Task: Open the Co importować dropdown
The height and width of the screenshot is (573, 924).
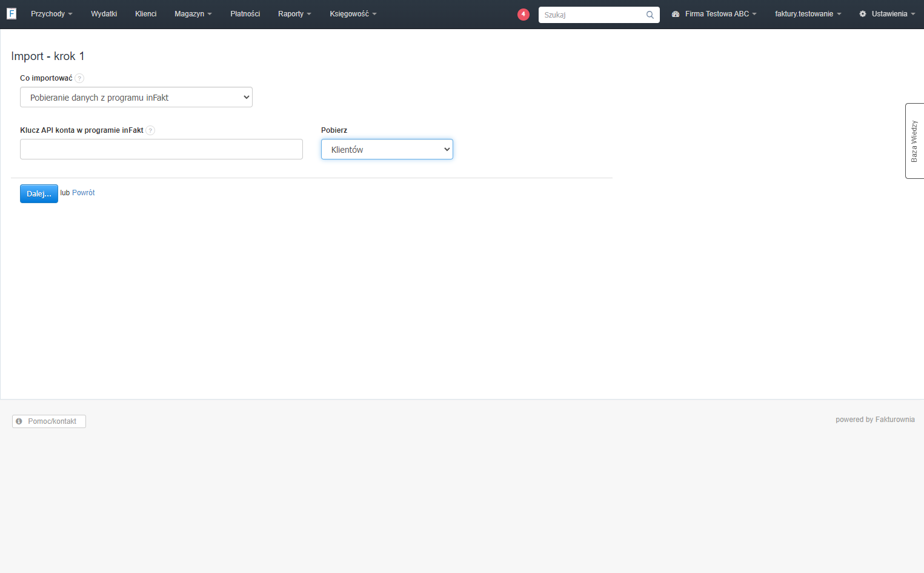Action: pyautogui.click(x=136, y=98)
